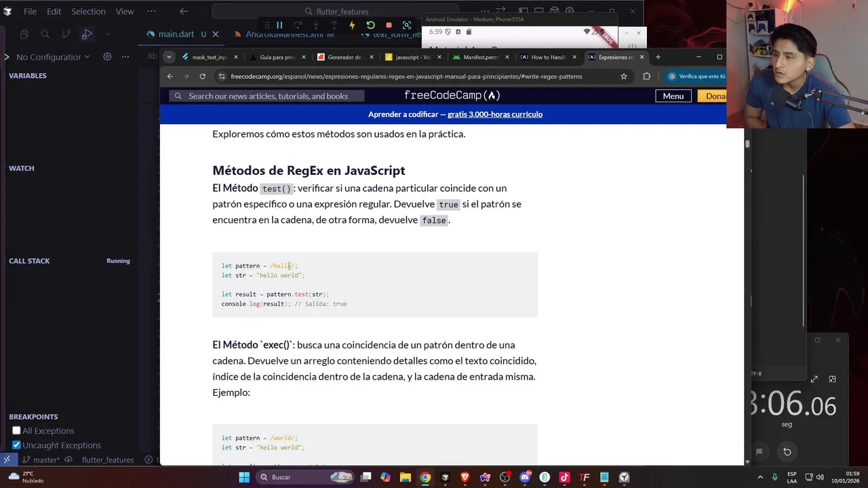
Task: Pause the debug session in debug toolbar
Action: [279, 25]
